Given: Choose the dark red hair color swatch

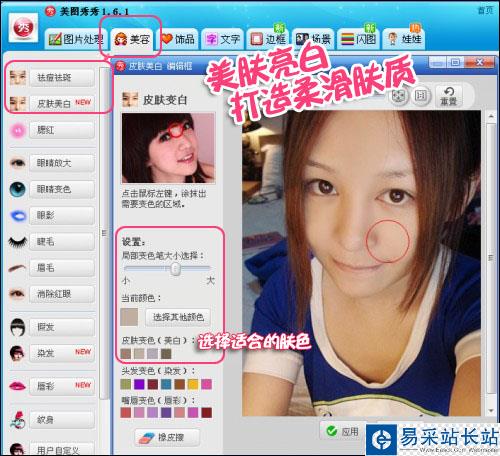Looking at the screenshot, I should 153,384.
